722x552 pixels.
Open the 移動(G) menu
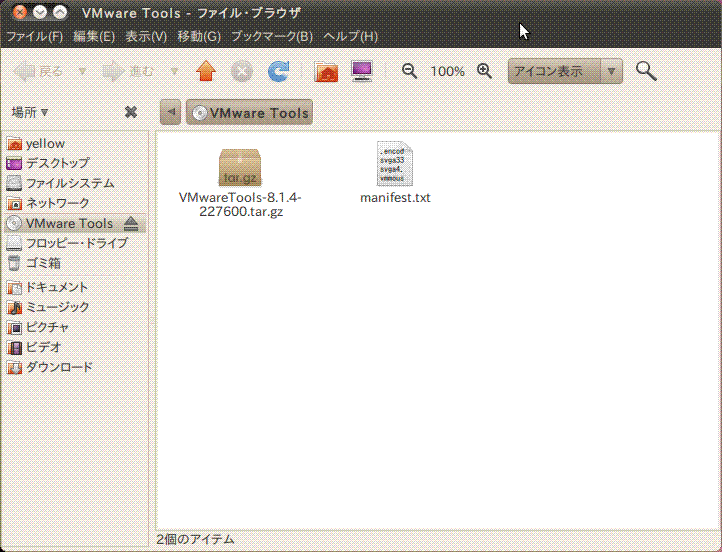199,36
